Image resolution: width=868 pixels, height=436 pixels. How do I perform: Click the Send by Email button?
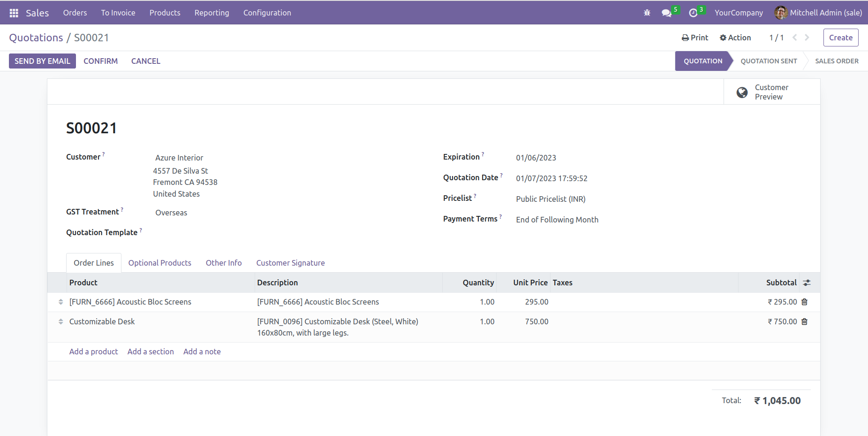click(42, 61)
